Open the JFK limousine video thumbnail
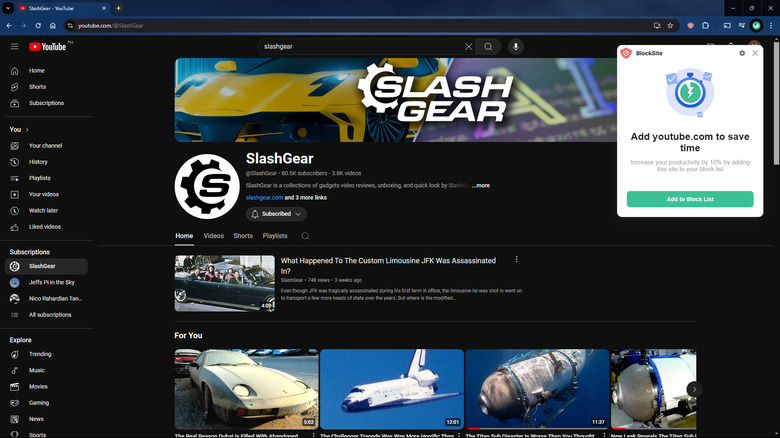 (x=224, y=284)
